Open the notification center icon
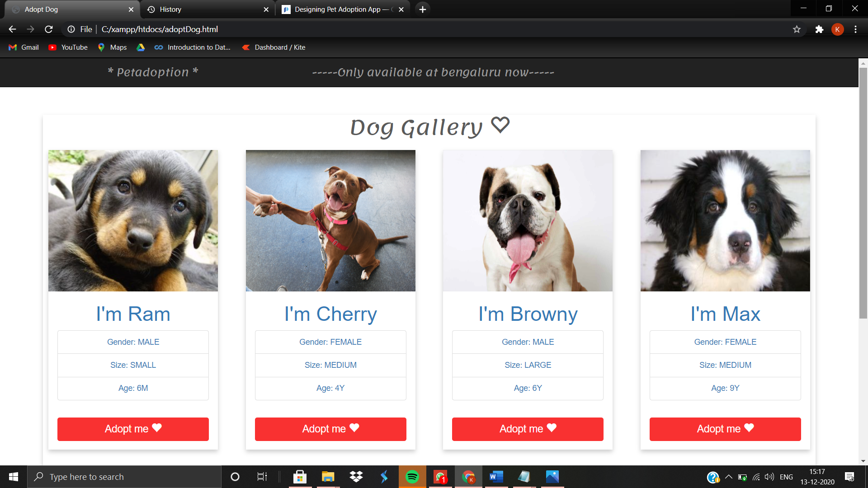Viewport: 868px width, 488px height. point(849,477)
